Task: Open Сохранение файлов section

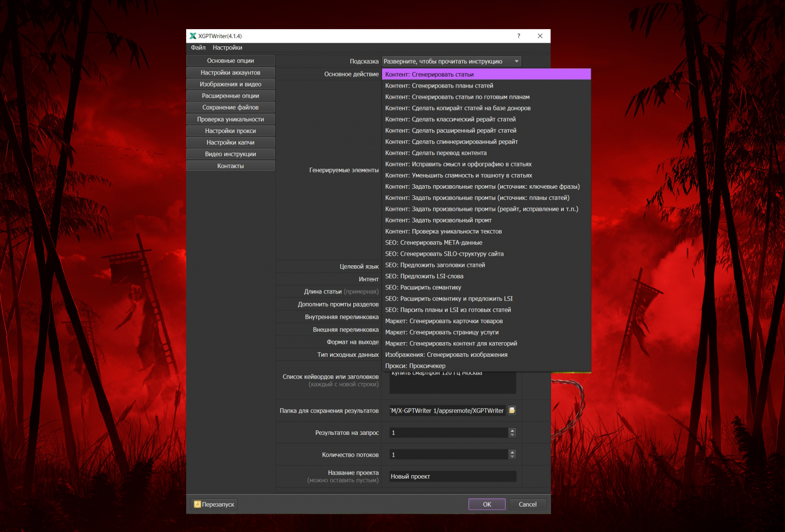Action: 230,107
